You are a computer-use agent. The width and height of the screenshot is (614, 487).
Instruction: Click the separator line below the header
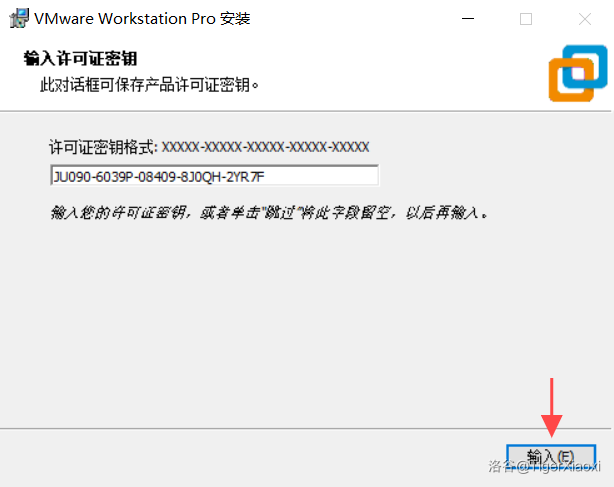305,111
